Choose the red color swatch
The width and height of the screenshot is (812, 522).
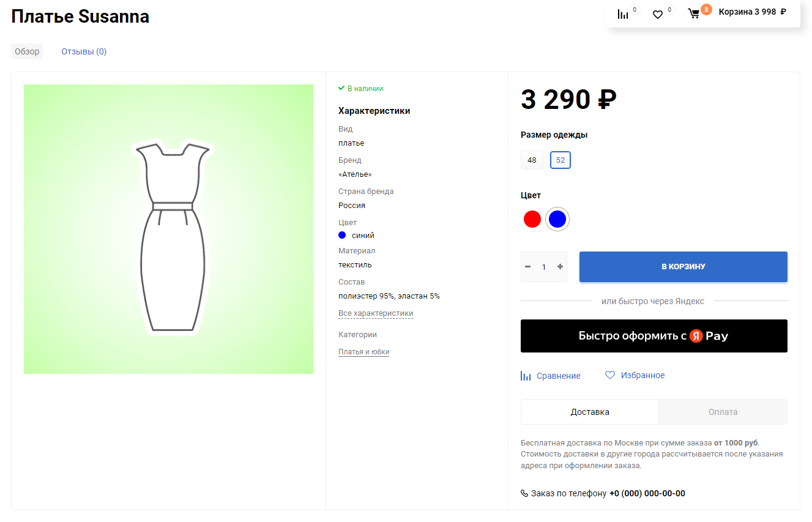point(532,219)
